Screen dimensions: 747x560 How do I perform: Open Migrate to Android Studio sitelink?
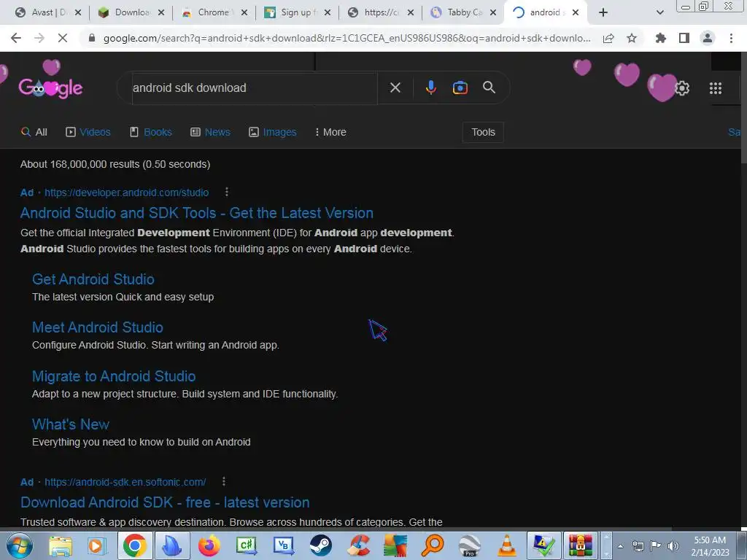click(x=114, y=376)
